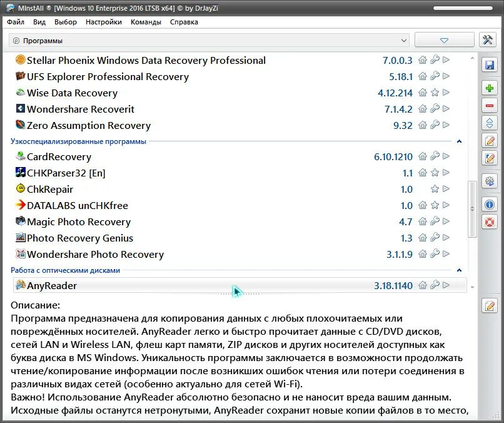Screen dimensions: 504x423
Task: Click play arrow for Wondershare Recoverit
Action: (446, 108)
